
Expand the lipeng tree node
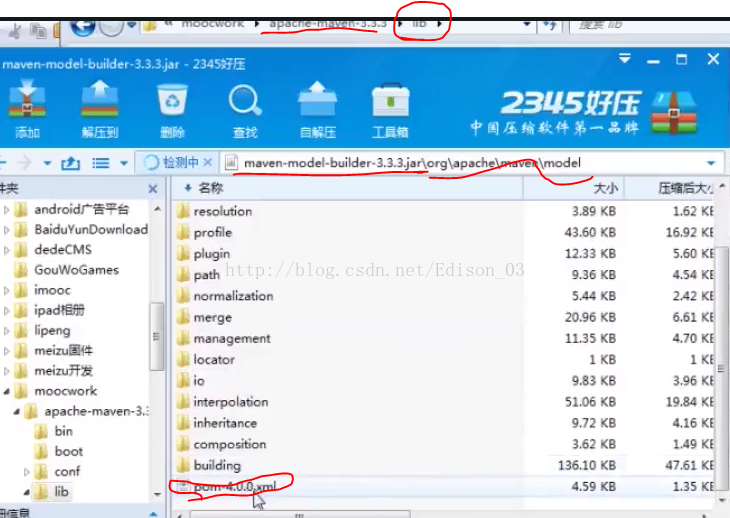6,331
